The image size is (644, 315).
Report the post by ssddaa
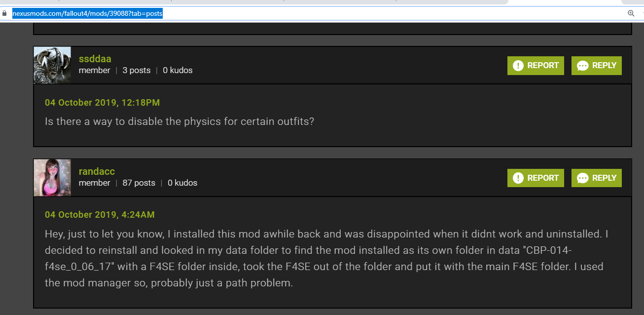[536, 66]
